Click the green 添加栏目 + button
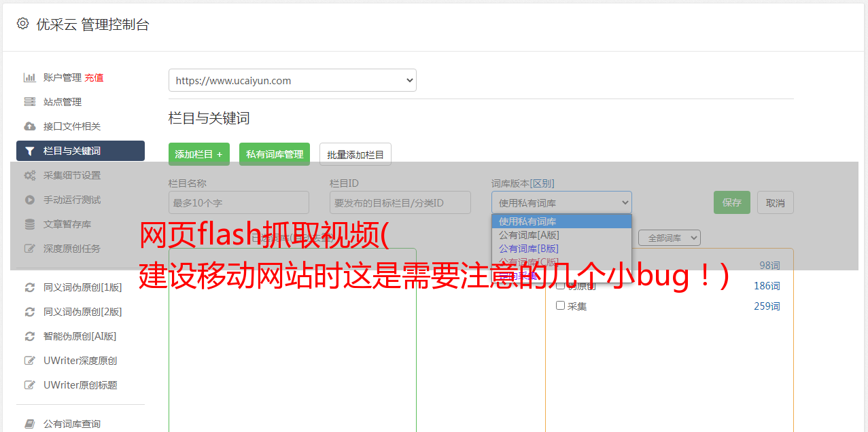Image resolution: width=868 pixels, height=432 pixels. click(x=199, y=154)
